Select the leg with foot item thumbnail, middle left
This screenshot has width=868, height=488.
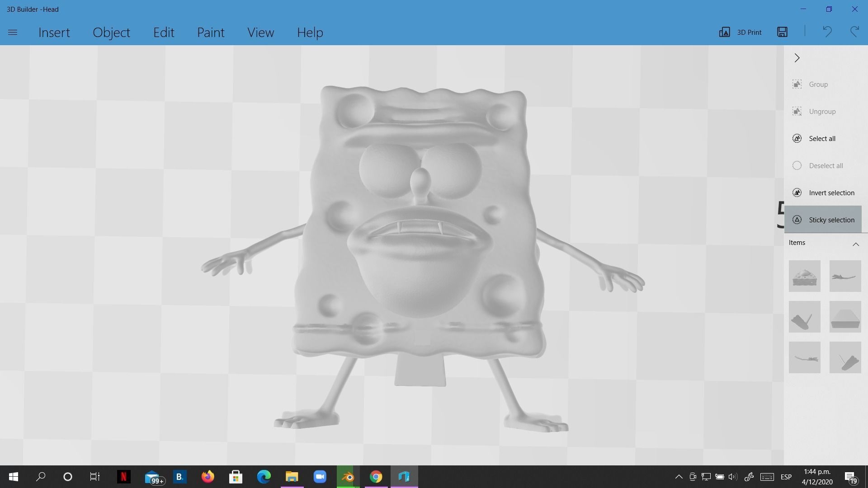tap(804, 317)
